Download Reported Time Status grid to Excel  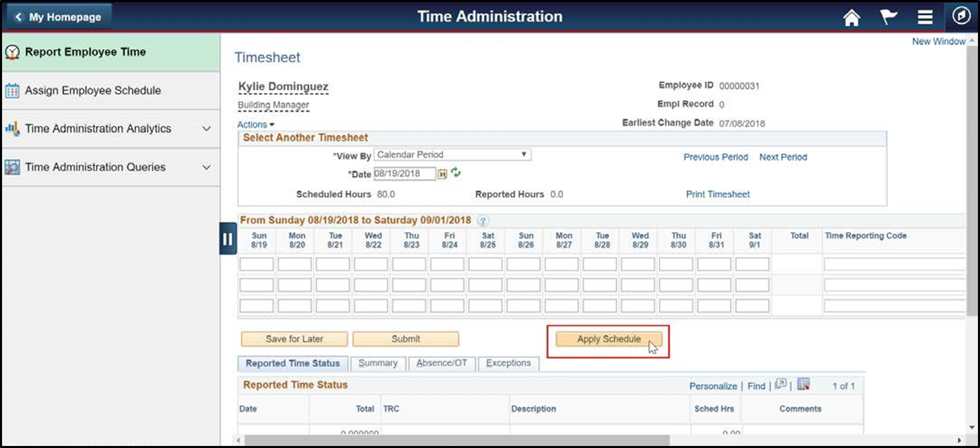coord(804,385)
